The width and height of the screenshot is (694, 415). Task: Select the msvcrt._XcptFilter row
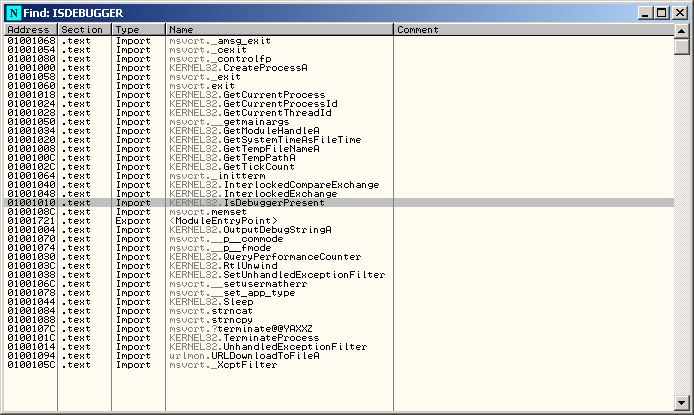pyautogui.click(x=222, y=365)
